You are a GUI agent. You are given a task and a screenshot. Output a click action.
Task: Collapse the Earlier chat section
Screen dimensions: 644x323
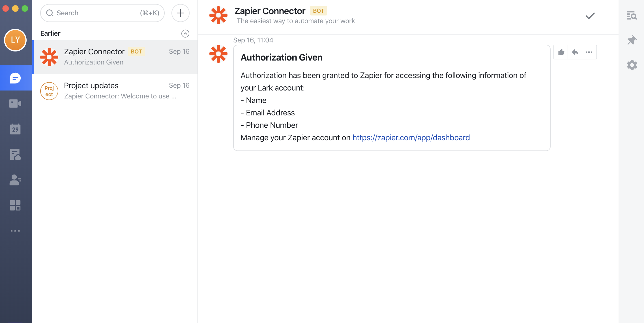pos(185,33)
